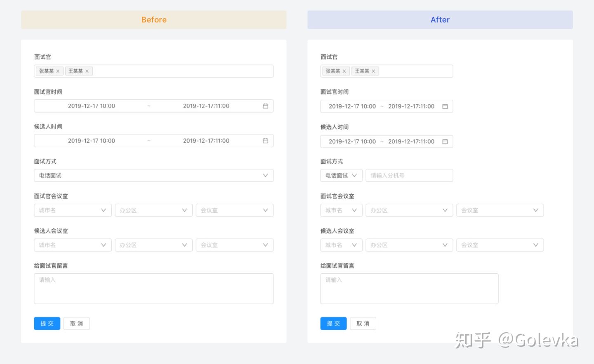Remove the 张某某 tag in After form
The image size is (594, 364).
point(344,71)
